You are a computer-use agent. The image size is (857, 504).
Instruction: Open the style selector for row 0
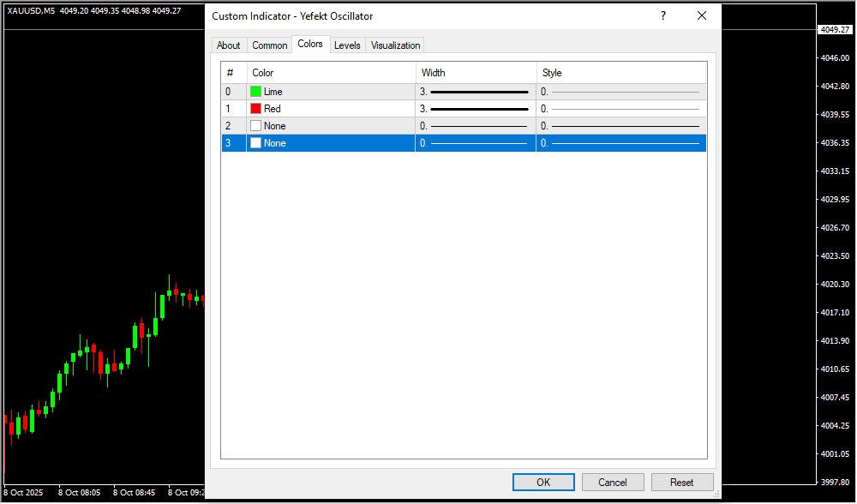tap(621, 92)
